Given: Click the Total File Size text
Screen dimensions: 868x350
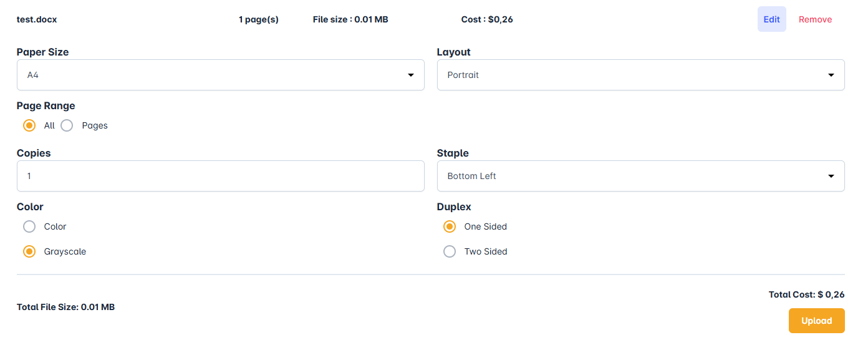Looking at the screenshot, I should pos(65,307).
